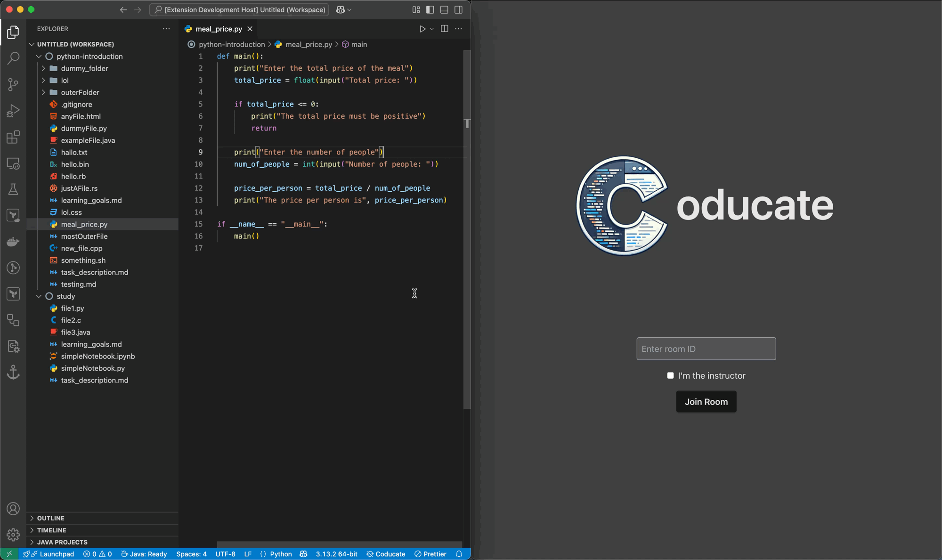Screen dimensions: 942x560
Task: Click the Python language mode in status bar
Action: click(x=281, y=554)
